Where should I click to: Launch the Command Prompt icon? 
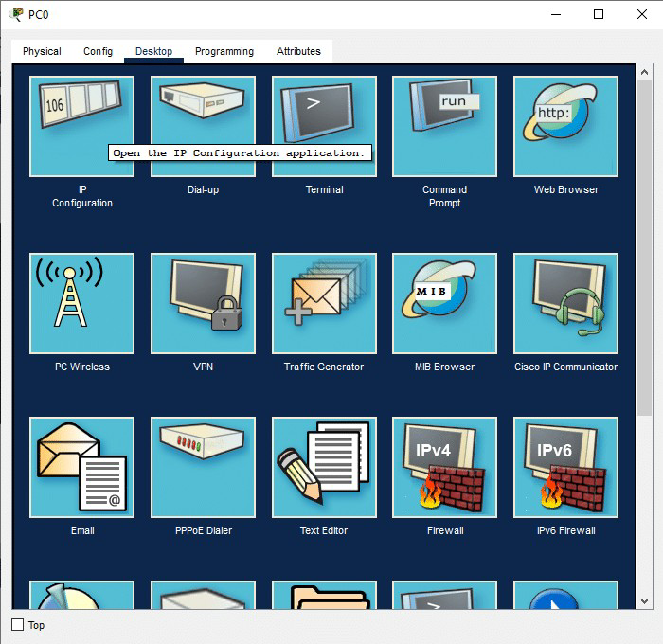pyautogui.click(x=445, y=126)
